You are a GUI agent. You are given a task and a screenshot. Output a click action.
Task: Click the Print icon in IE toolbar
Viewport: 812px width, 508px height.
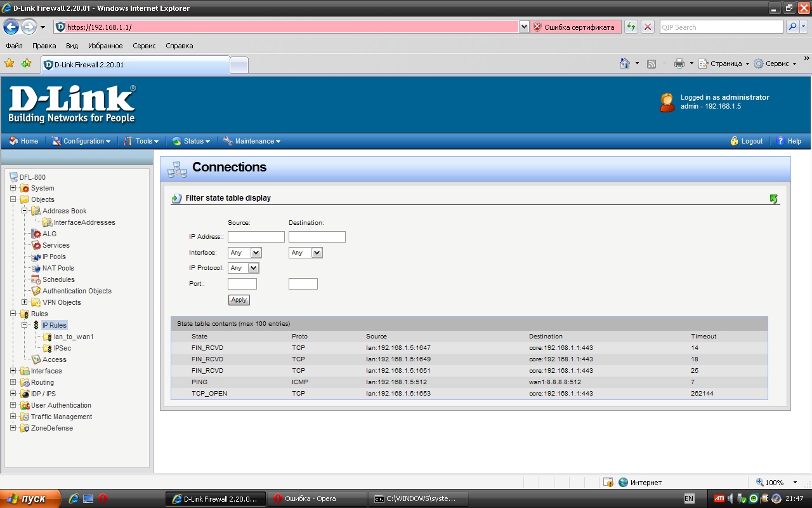[679, 63]
